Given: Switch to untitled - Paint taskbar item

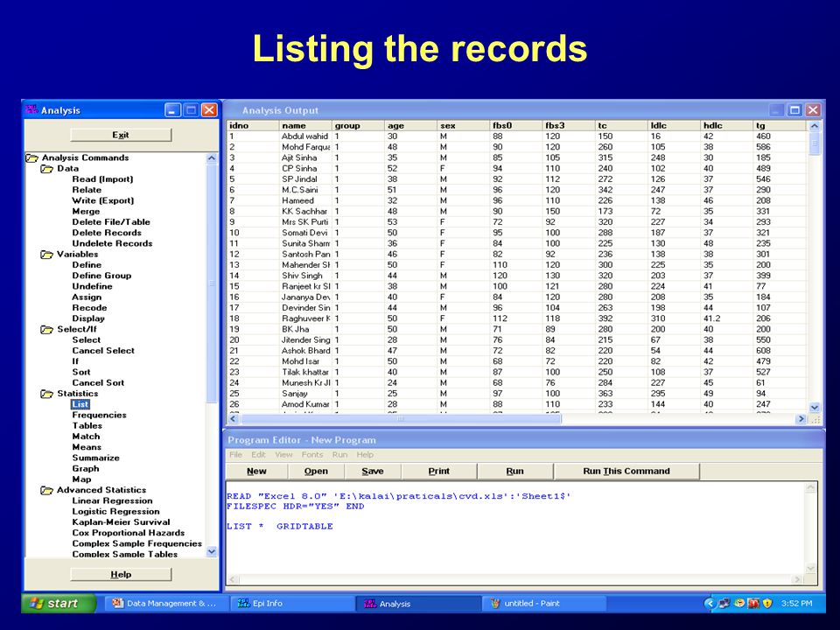Looking at the screenshot, I should (543, 603).
